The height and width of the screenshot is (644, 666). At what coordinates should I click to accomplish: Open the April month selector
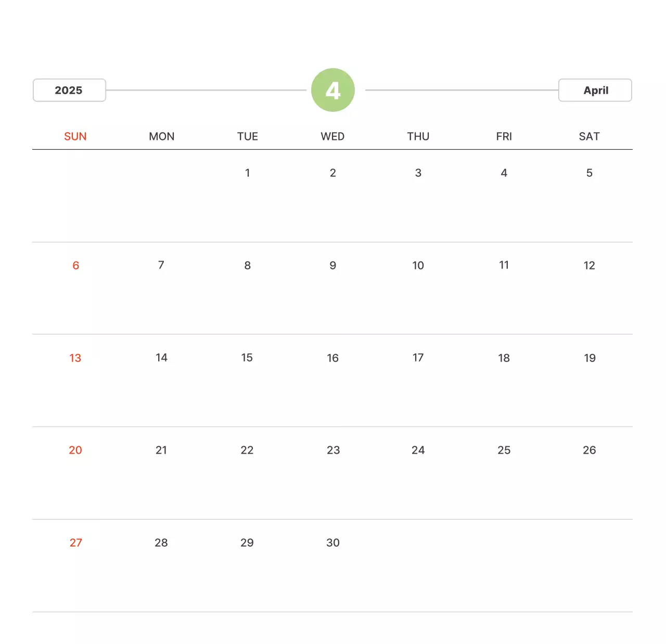click(595, 91)
